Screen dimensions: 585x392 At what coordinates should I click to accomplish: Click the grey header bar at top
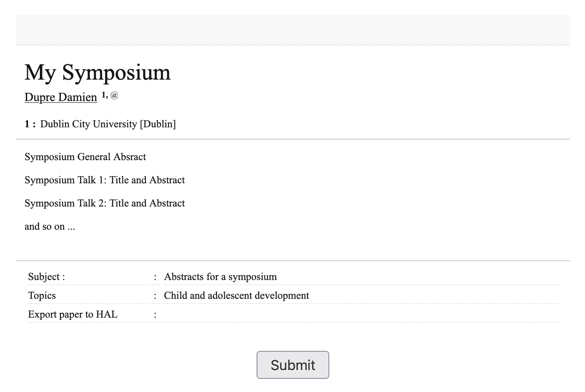tap(293, 30)
